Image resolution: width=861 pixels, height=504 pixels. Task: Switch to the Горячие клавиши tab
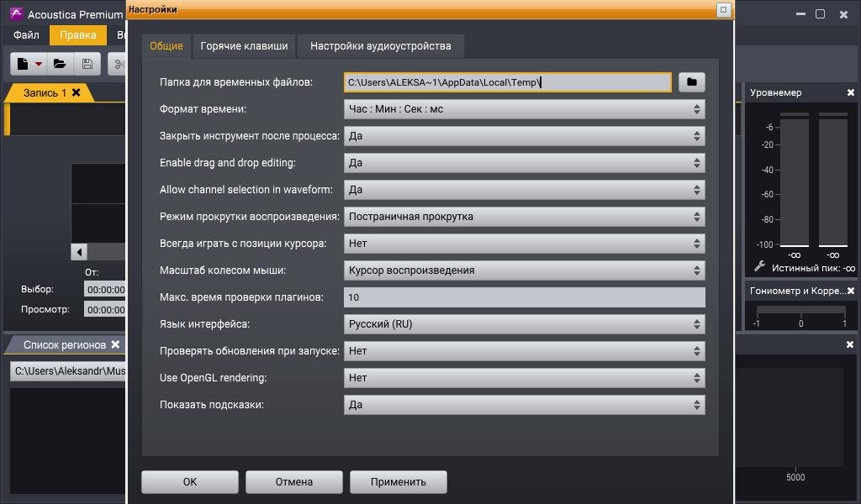[x=244, y=46]
